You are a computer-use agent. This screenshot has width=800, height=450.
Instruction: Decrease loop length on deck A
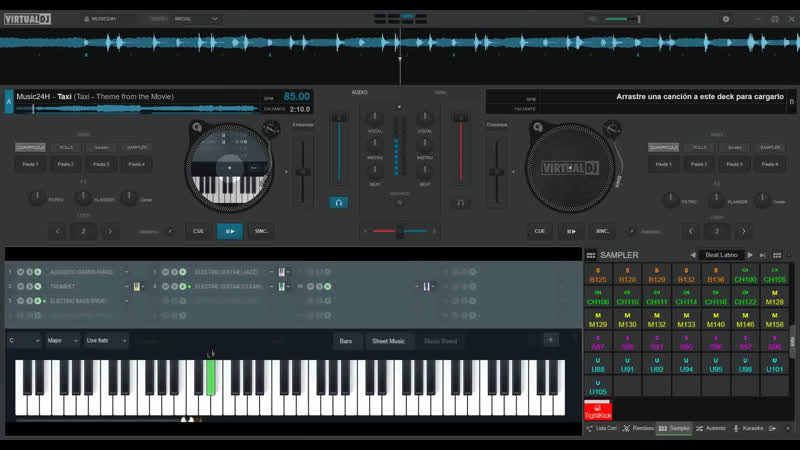(58, 231)
